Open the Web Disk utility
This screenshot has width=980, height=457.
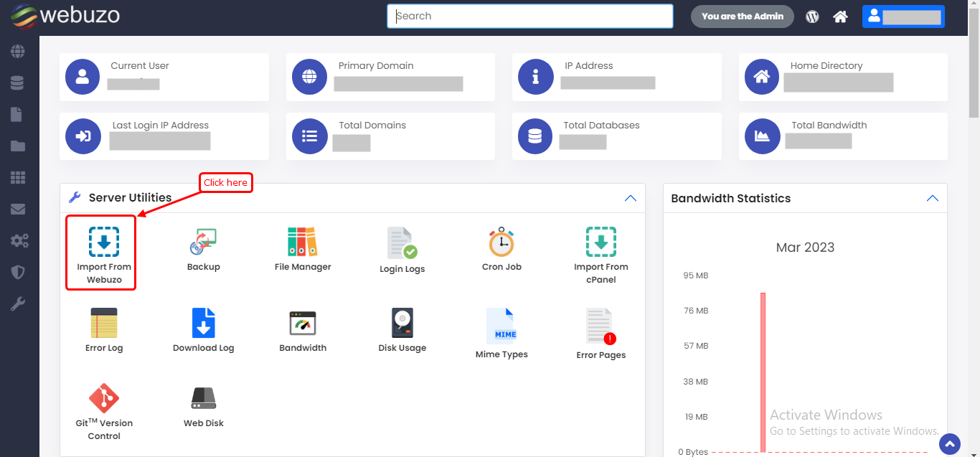(x=203, y=407)
